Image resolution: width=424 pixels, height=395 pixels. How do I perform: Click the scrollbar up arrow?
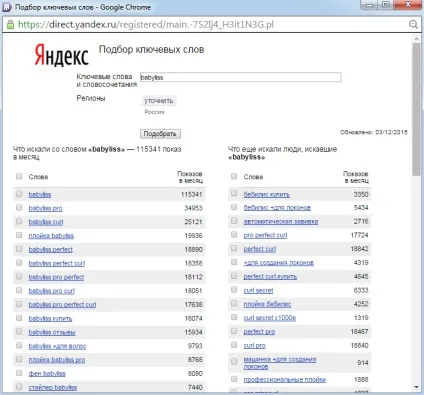[416, 38]
